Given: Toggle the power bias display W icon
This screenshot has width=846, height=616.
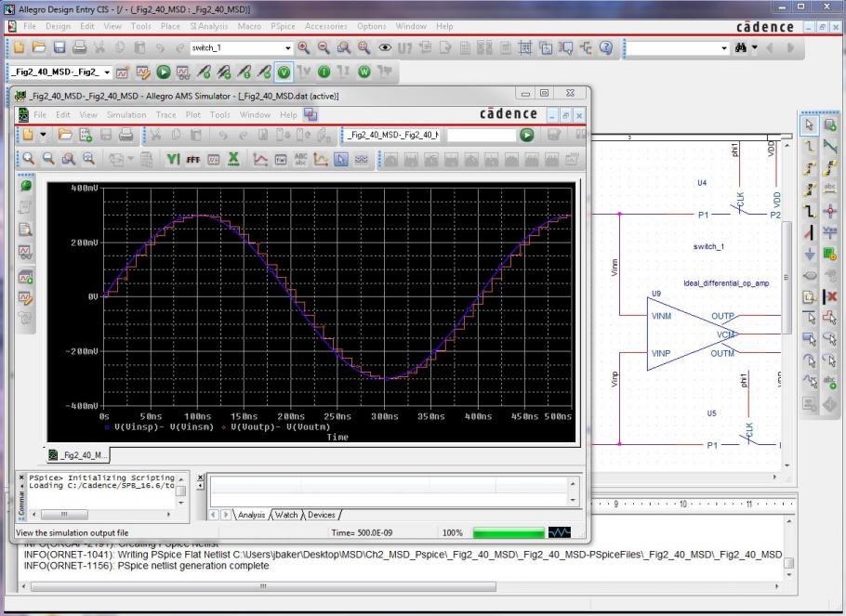Looking at the screenshot, I should click(364, 72).
